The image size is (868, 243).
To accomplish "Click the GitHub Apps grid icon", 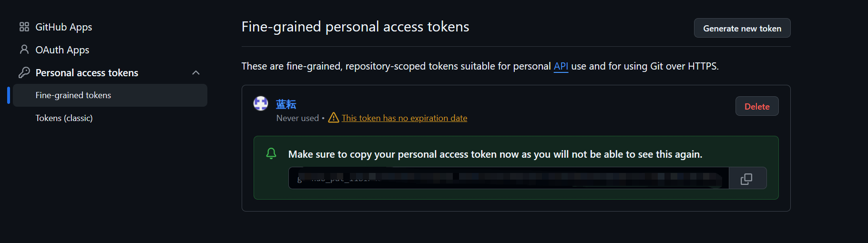I will click(24, 27).
